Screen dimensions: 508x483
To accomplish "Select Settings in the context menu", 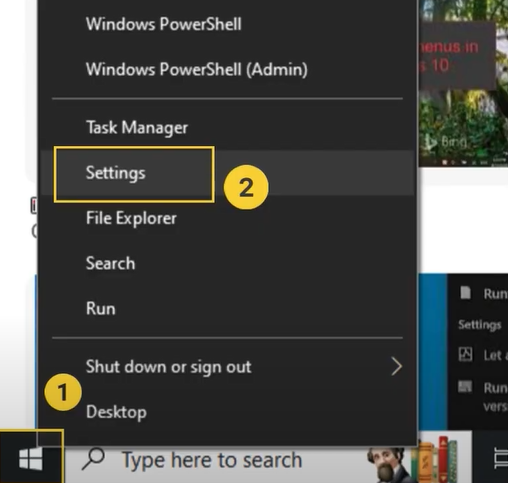I will click(x=227, y=173).
